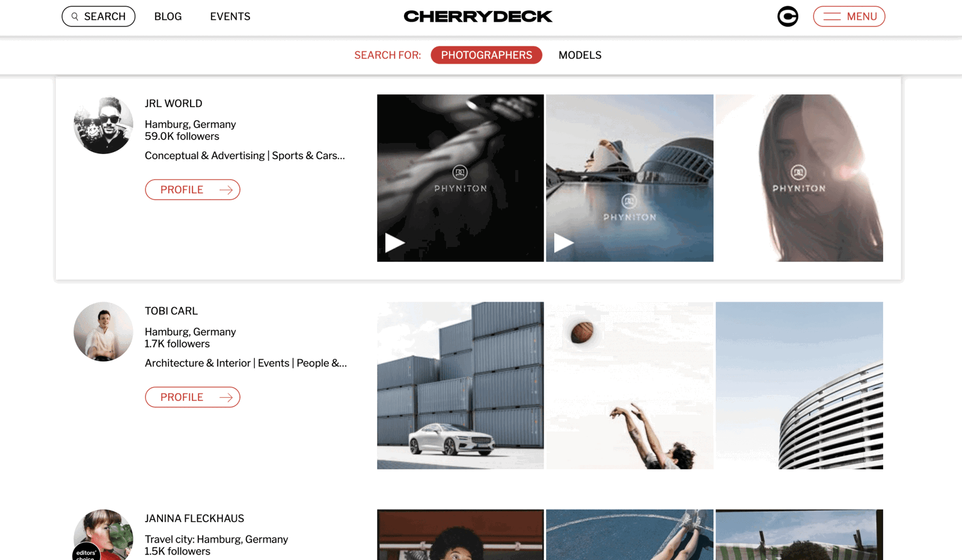962x560 pixels.
Task: Open the TOBI CARL name link
Action: click(x=171, y=311)
